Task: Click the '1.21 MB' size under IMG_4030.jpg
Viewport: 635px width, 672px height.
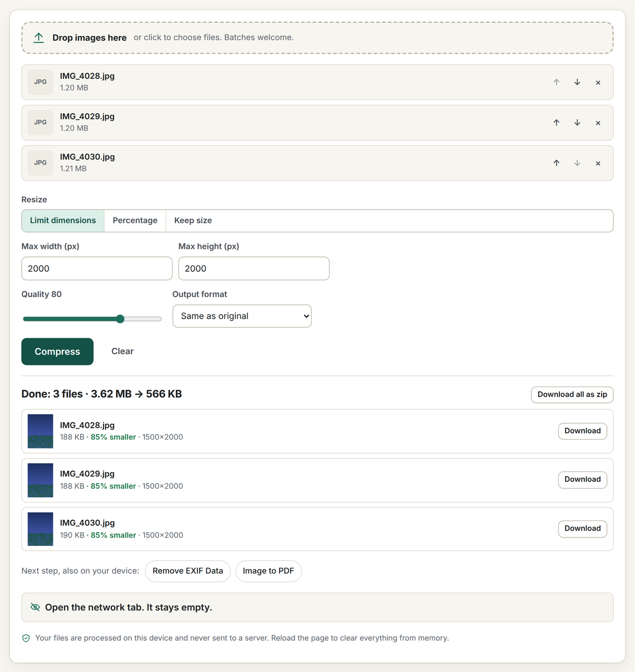Action: coord(73,169)
